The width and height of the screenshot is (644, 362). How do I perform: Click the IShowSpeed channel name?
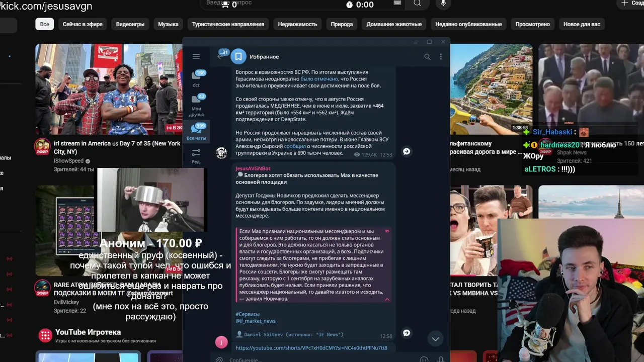click(68, 161)
